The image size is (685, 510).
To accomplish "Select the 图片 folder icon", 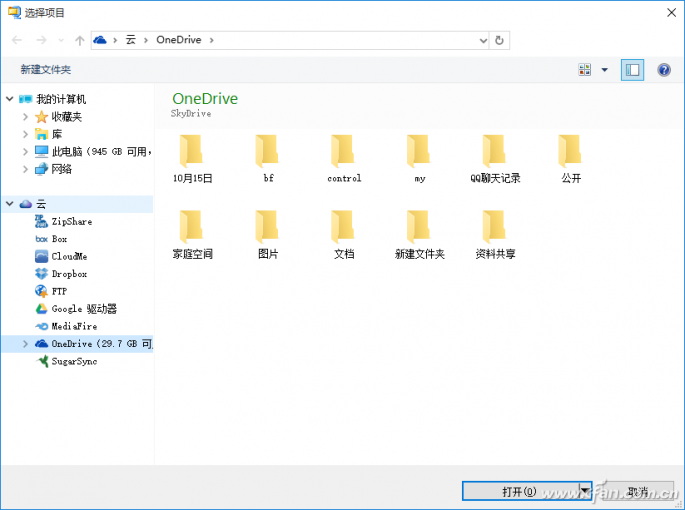I will tap(267, 226).
